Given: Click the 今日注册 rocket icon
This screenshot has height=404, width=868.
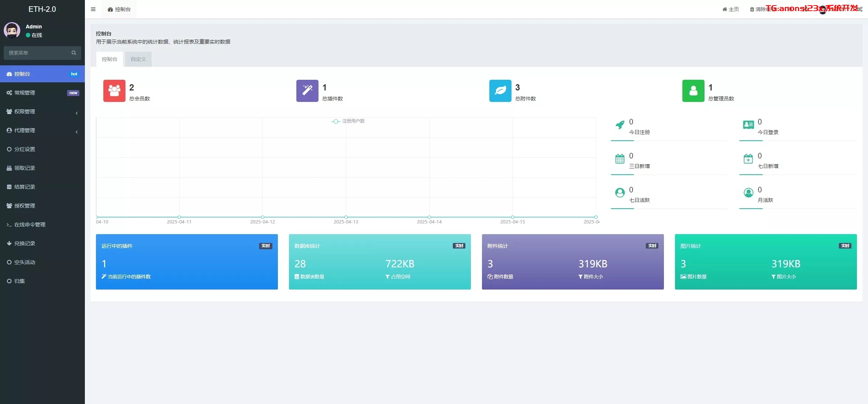Looking at the screenshot, I should tap(620, 125).
